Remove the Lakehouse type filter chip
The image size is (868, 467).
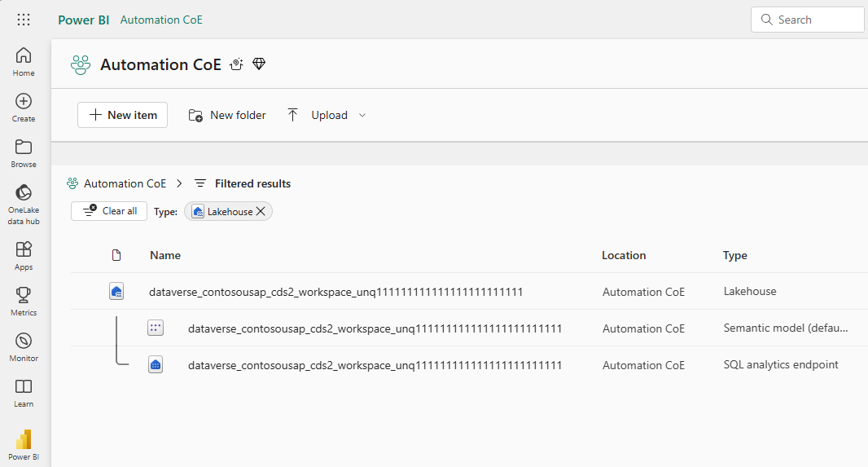coord(261,211)
